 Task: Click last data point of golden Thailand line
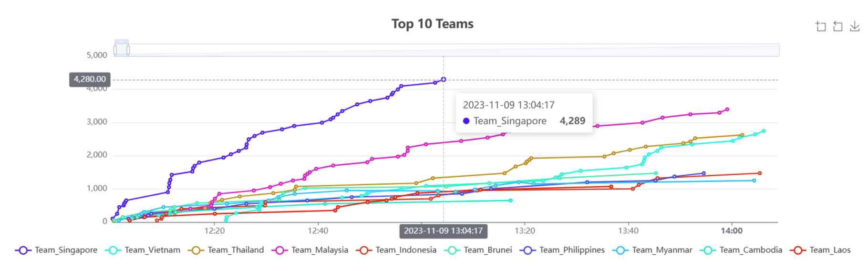coord(743,135)
